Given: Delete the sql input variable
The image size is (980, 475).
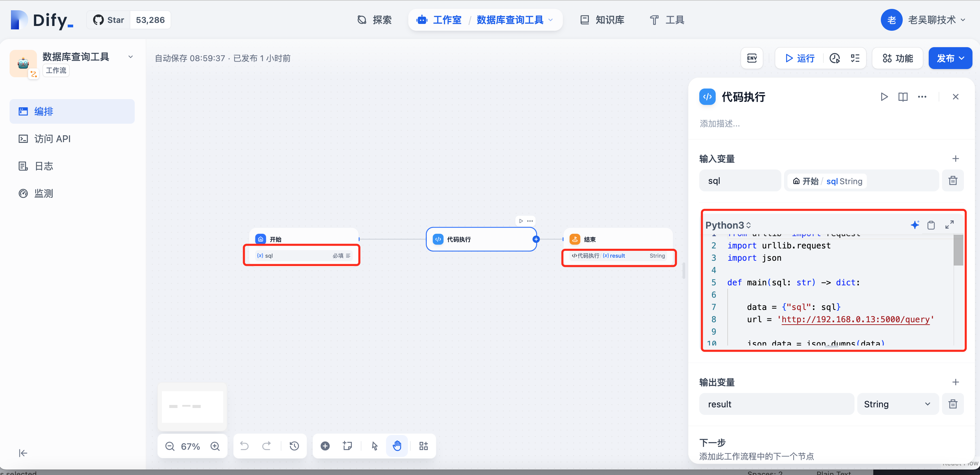Looking at the screenshot, I should point(953,181).
